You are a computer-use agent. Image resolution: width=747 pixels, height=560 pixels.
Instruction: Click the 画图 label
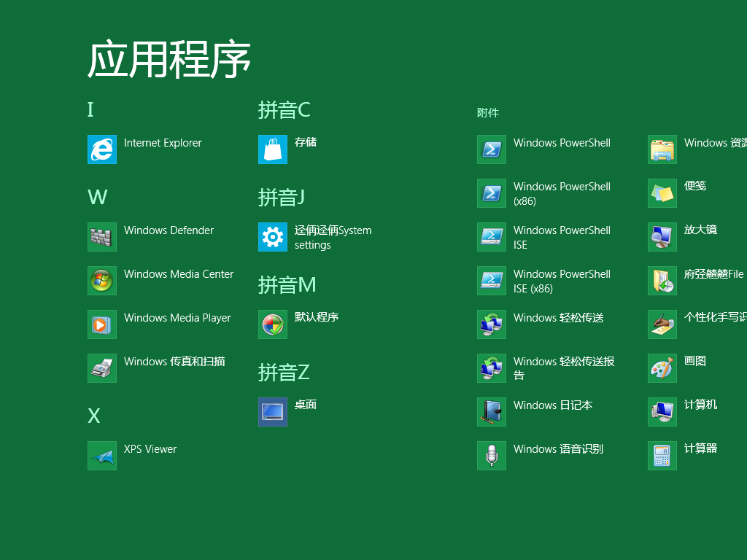[x=695, y=361]
